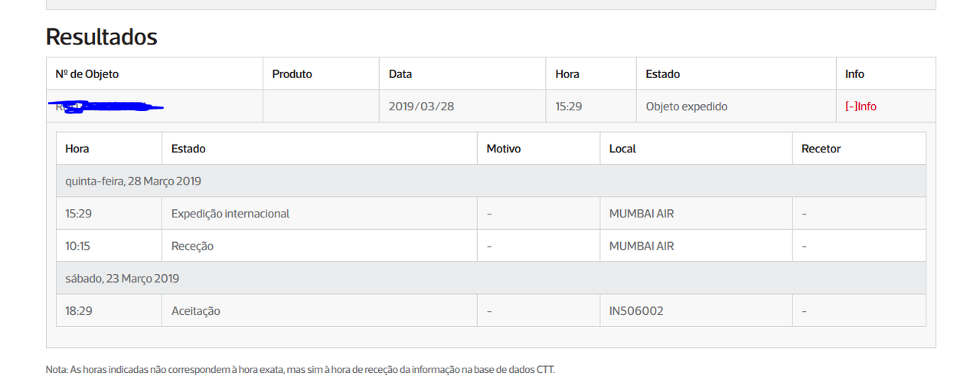Viewport: 980px width, 386px height.
Task: Click MUMBAI AIR in the 10:15 row
Action: [x=642, y=246]
